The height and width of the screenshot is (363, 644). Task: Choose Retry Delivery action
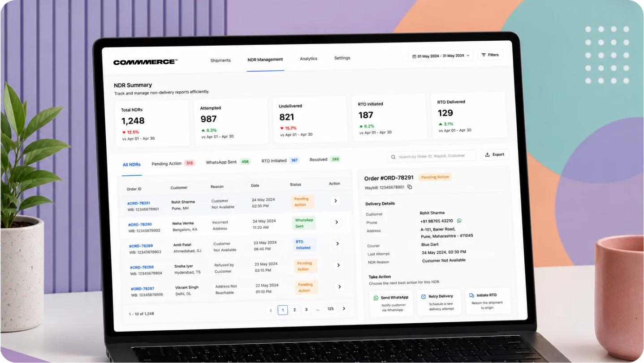[x=439, y=302]
